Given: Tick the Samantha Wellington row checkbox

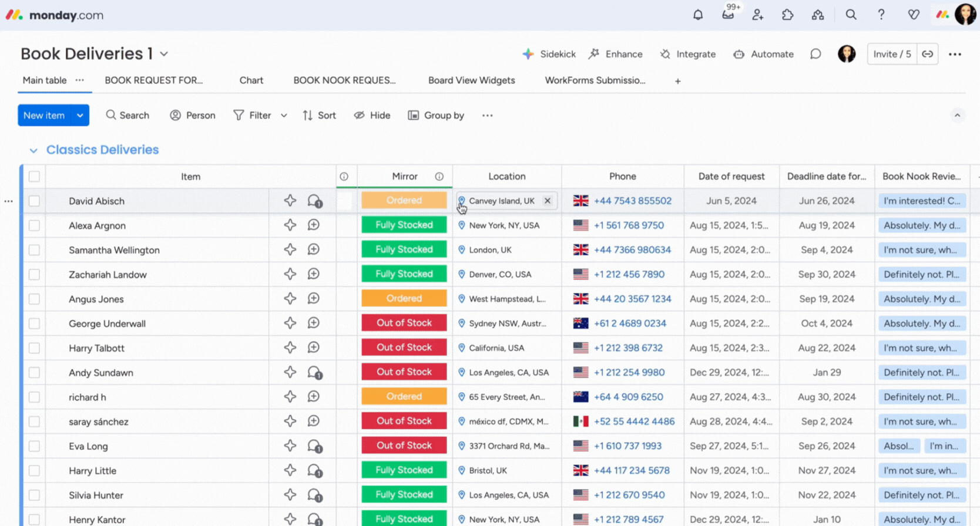Looking at the screenshot, I should tap(34, 250).
